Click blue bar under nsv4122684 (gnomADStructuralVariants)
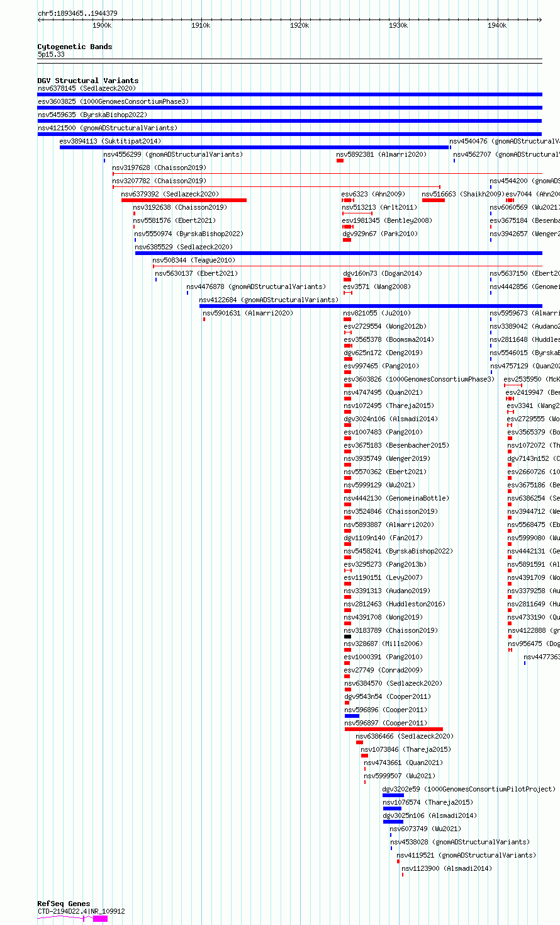 (x=371, y=306)
